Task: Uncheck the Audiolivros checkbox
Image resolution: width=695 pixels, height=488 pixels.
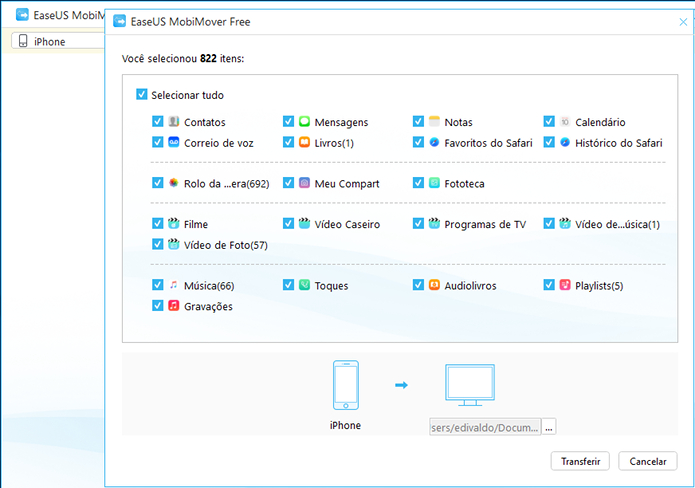Action: coord(418,285)
